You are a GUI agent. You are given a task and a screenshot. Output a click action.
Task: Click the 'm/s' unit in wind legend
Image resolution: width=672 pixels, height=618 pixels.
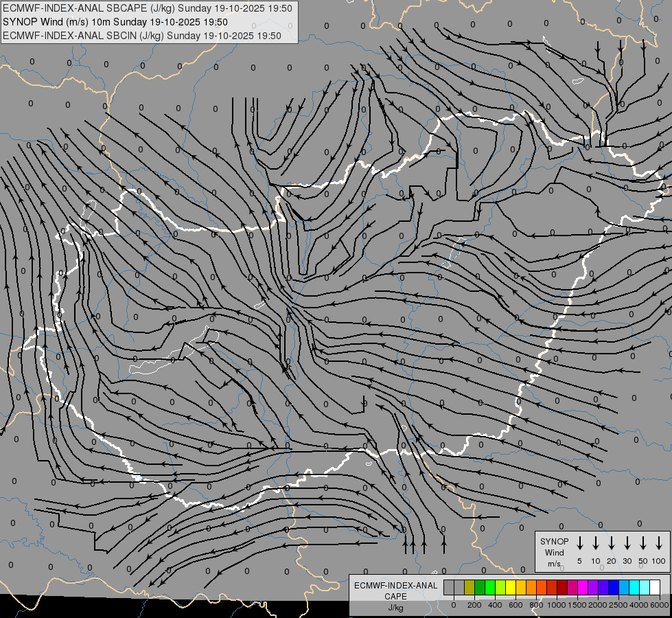[x=554, y=564]
